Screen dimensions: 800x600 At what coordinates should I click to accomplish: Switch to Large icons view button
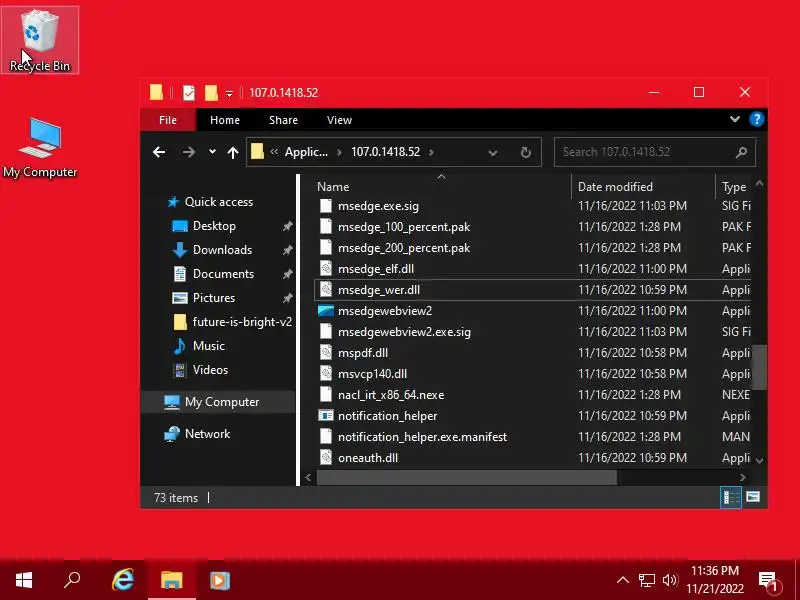click(x=753, y=497)
